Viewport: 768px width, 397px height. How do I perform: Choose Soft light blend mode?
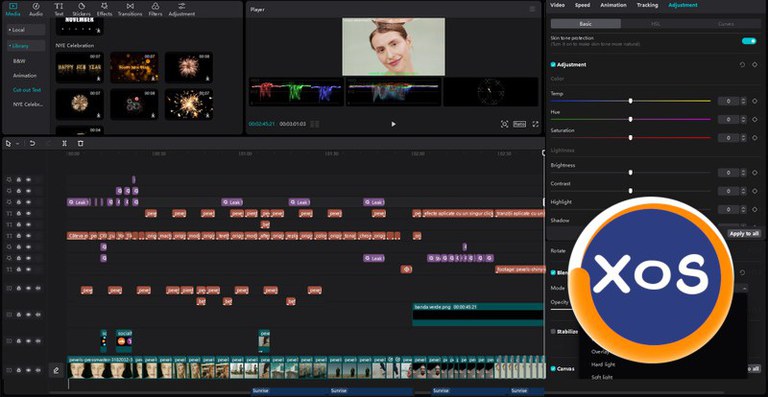pos(602,377)
